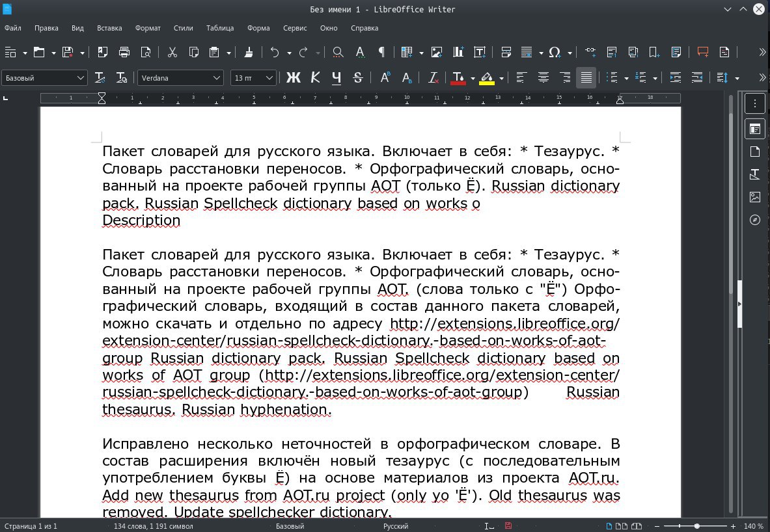This screenshot has height=532, width=770.
Task: Save the document via the floppy icon
Action: coord(68,52)
